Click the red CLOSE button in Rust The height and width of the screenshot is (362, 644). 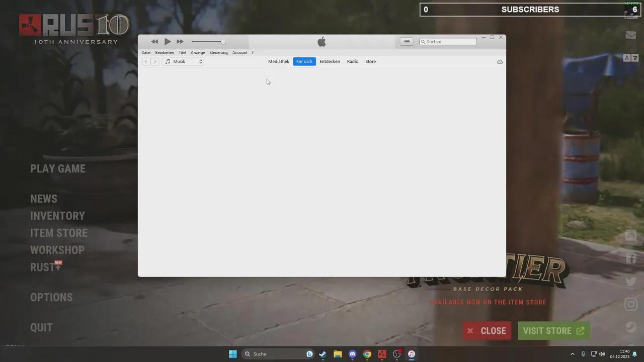click(487, 331)
